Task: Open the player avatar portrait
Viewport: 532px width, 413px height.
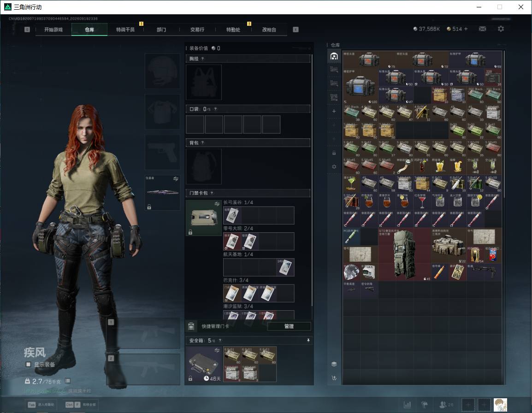Action: pos(500,405)
